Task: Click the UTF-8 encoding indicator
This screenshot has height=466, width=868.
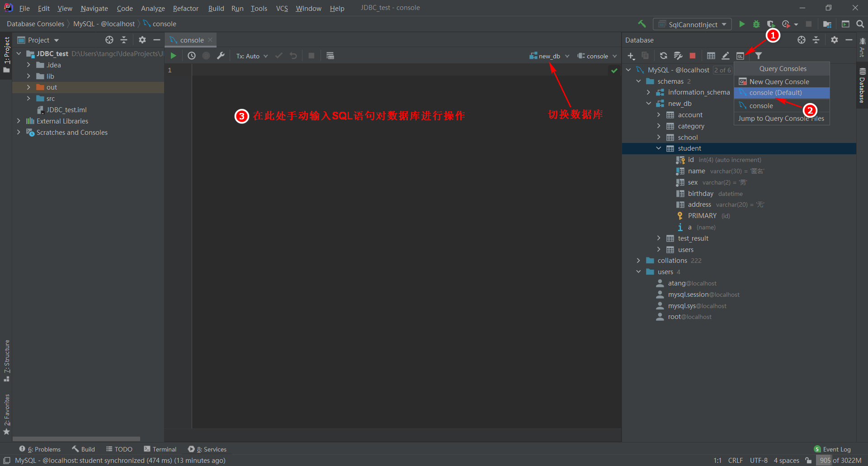Action: [x=759, y=460]
